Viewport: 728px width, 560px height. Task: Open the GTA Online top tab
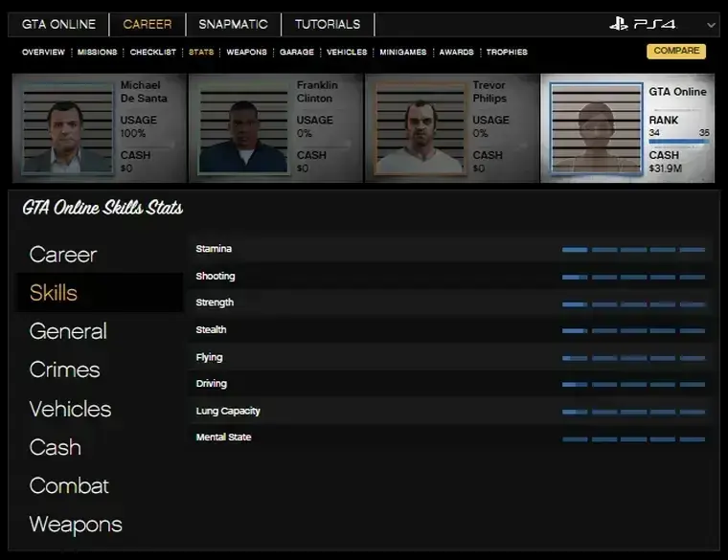(61, 24)
